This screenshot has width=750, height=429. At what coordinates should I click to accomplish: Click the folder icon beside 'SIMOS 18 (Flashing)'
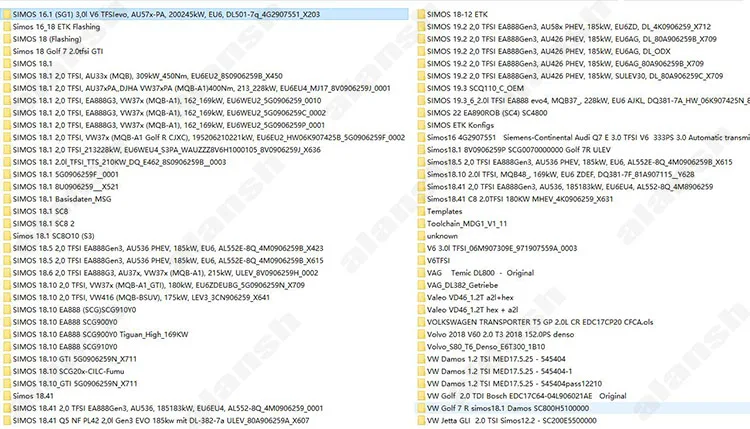[x=7, y=39]
